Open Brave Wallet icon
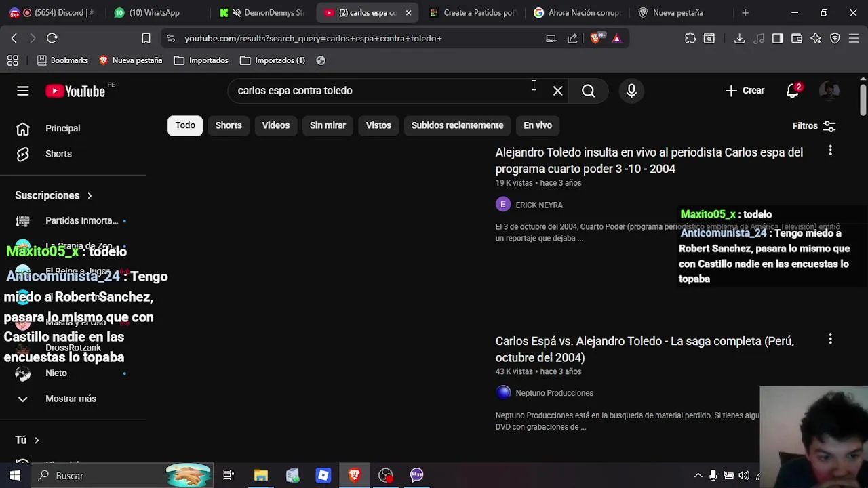 [797, 38]
